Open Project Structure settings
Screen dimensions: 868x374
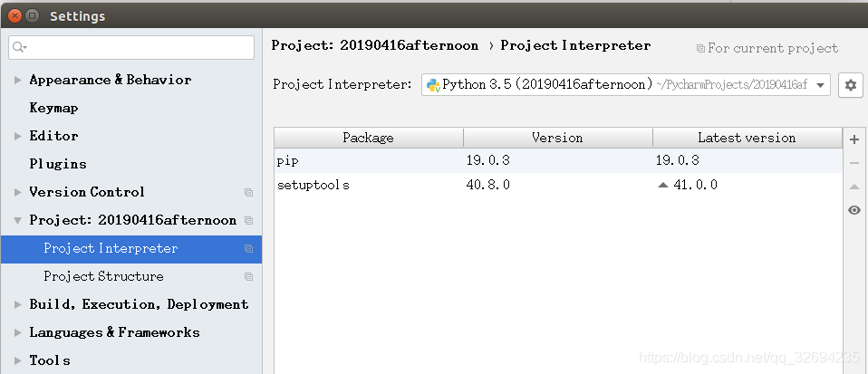click(103, 276)
